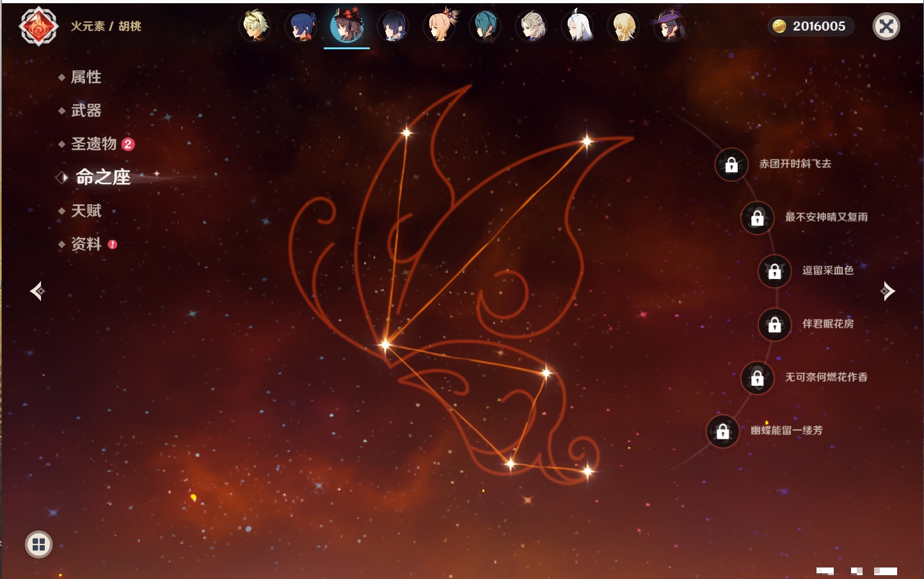The height and width of the screenshot is (579, 924).
Task: Select the Yoimiya character portrait
Action: (x=440, y=27)
